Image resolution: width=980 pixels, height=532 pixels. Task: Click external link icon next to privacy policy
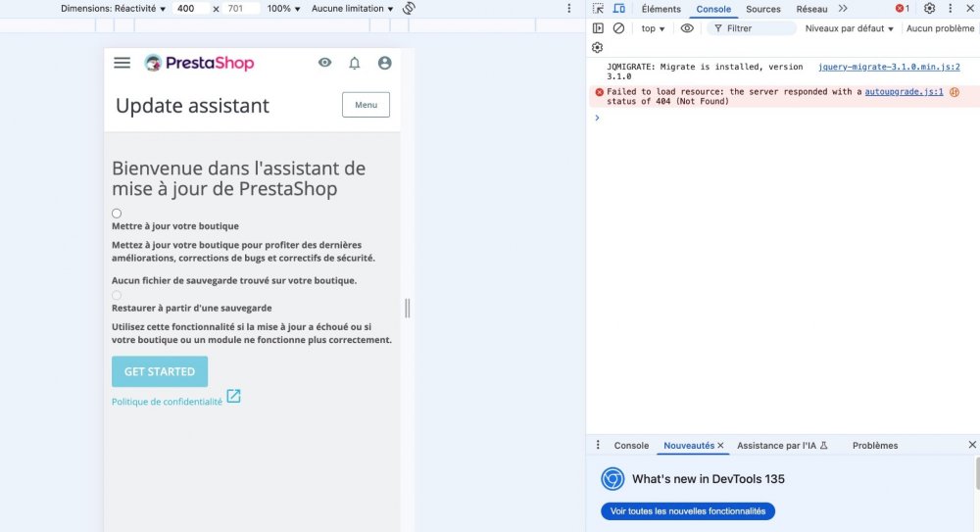click(233, 396)
